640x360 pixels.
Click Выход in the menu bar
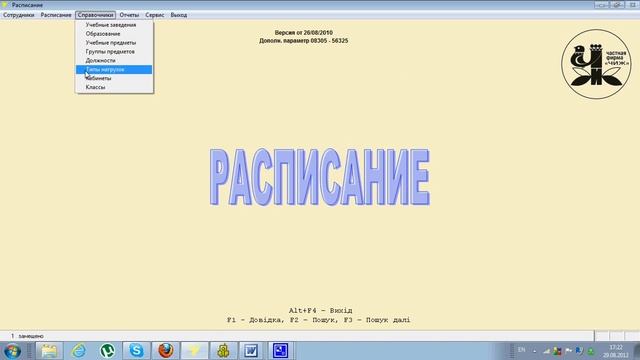(x=179, y=15)
